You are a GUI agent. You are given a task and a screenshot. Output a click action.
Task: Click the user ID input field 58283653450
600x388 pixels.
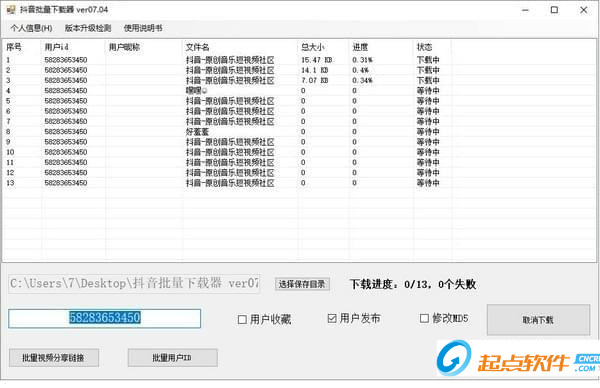(x=104, y=318)
